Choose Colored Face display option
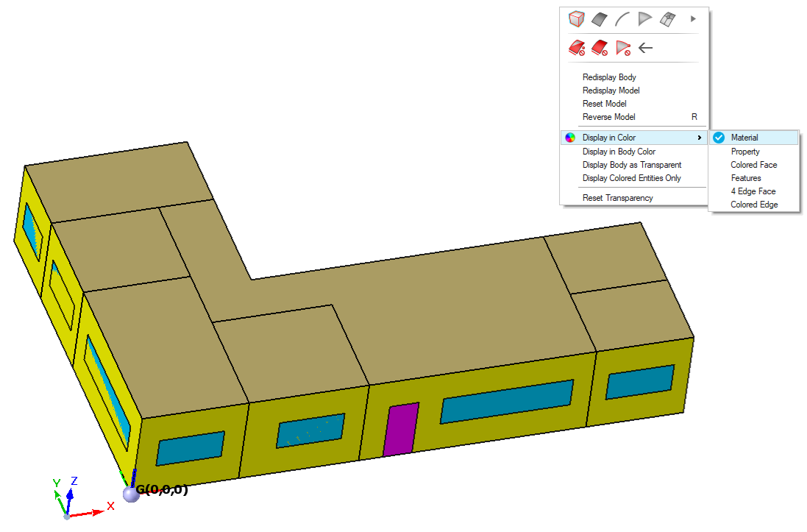807x532 pixels. click(x=753, y=165)
